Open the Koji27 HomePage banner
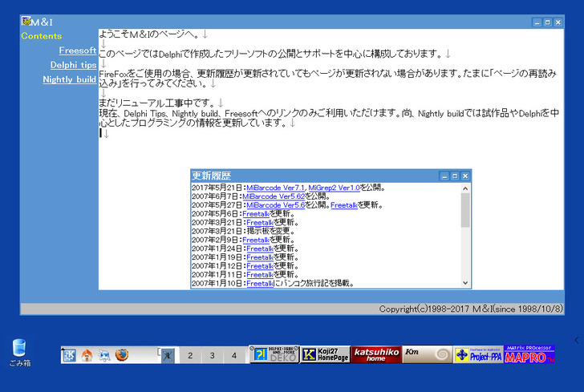 tap(324, 354)
